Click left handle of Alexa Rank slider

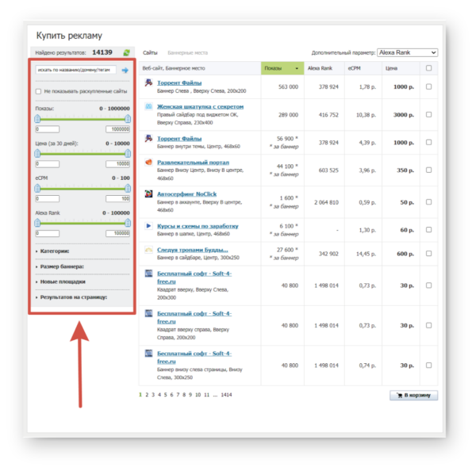pos(37,224)
